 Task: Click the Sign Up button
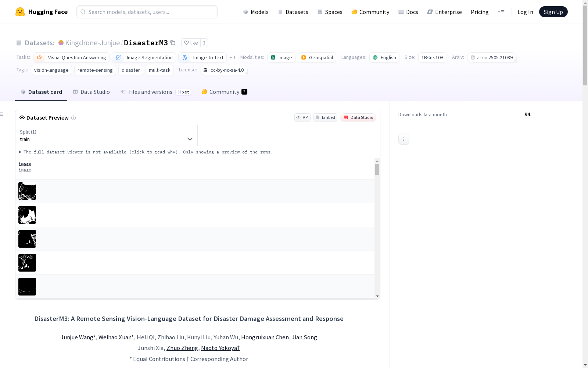pyautogui.click(x=553, y=12)
